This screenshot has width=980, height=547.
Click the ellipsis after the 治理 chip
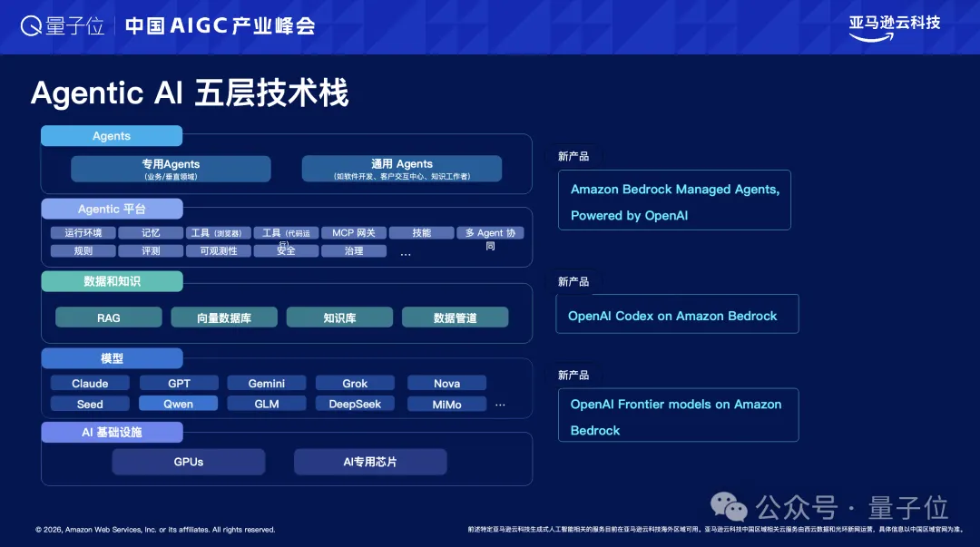[x=406, y=254]
